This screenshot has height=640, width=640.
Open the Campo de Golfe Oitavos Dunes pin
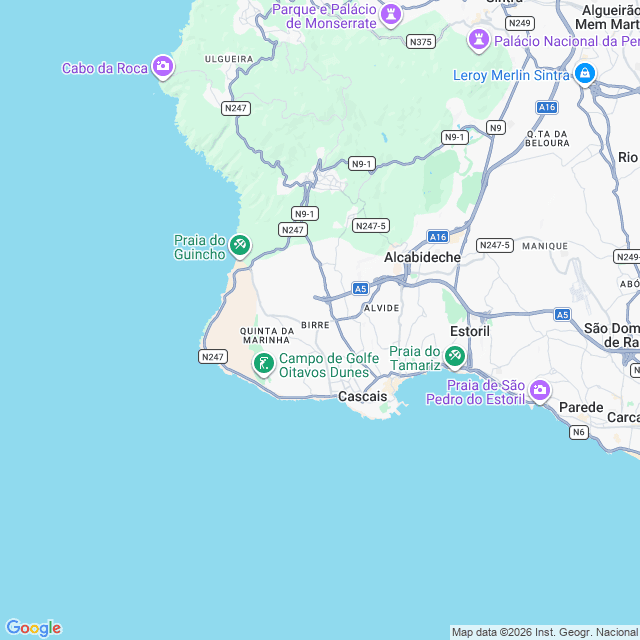pyautogui.click(x=264, y=364)
